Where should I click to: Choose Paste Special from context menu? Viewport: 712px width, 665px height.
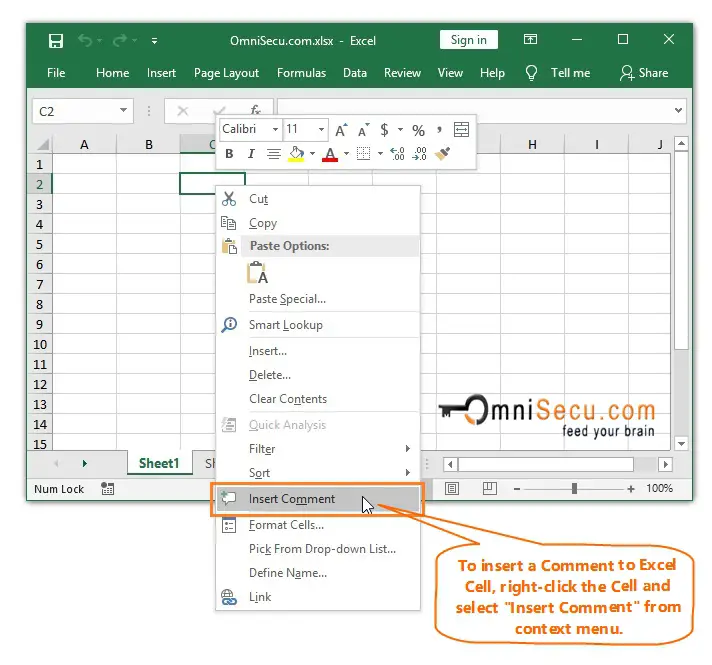pyautogui.click(x=318, y=299)
